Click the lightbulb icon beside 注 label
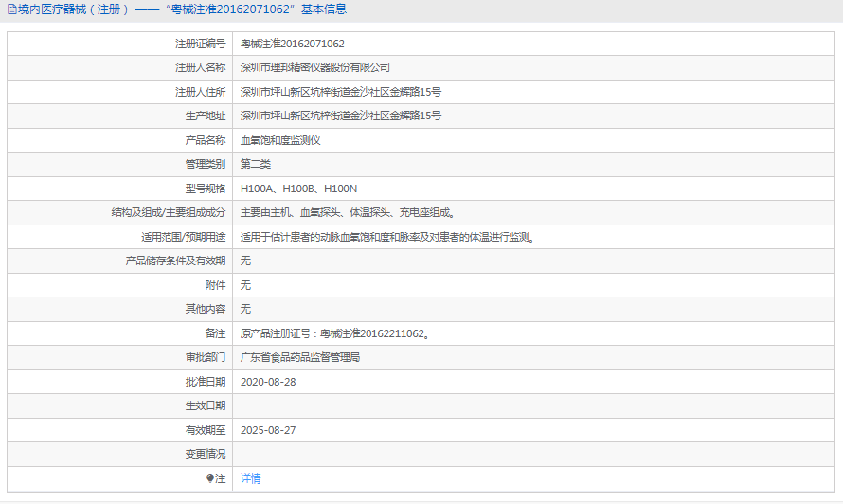The image size is (843, 504). pyautogui.click(x=210, y=478)
